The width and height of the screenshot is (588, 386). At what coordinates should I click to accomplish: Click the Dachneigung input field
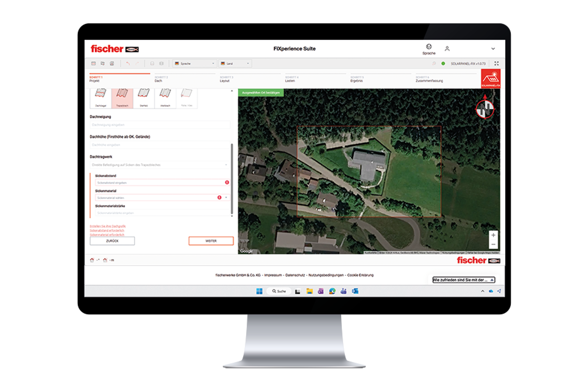coord(160,125)
